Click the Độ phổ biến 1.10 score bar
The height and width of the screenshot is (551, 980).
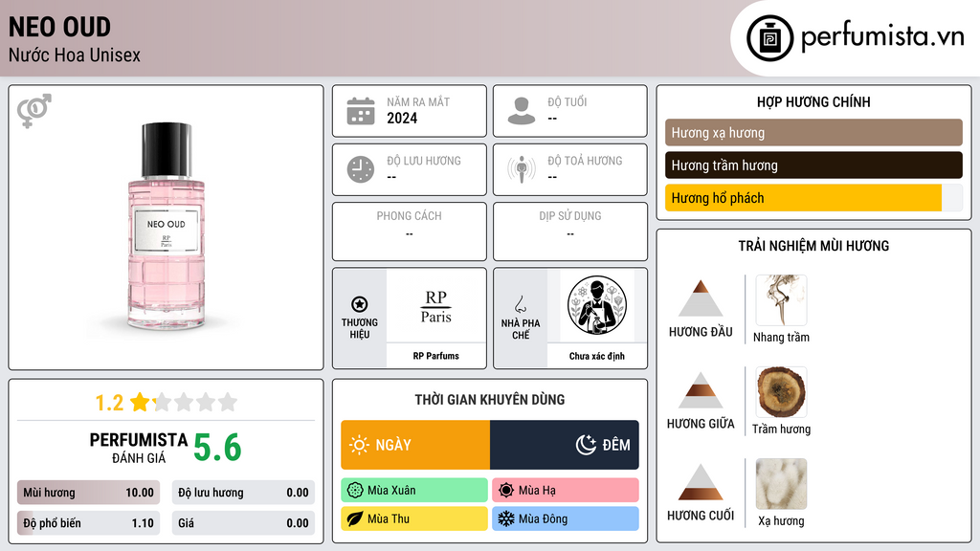pyautogui.click(x=89, y=523)
